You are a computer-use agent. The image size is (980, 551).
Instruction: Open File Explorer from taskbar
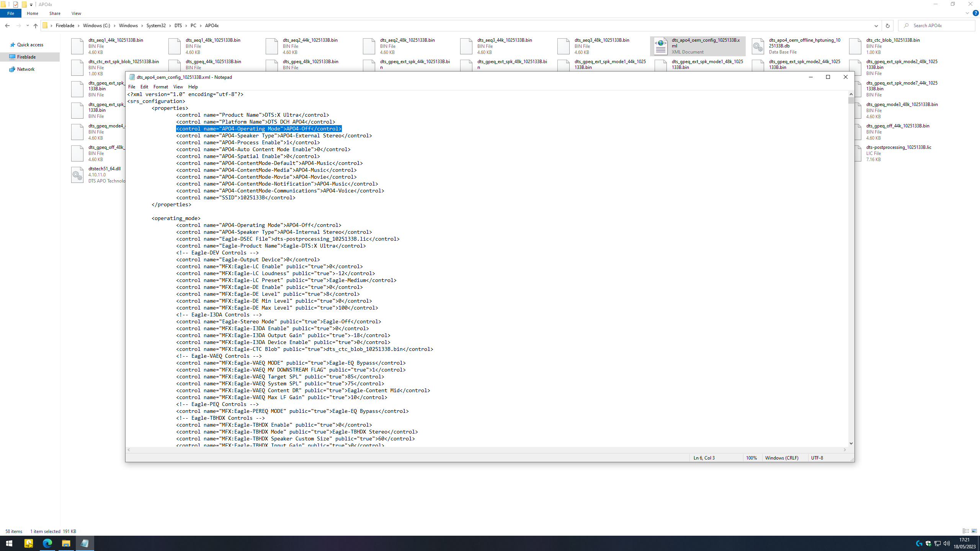[66, 543]
